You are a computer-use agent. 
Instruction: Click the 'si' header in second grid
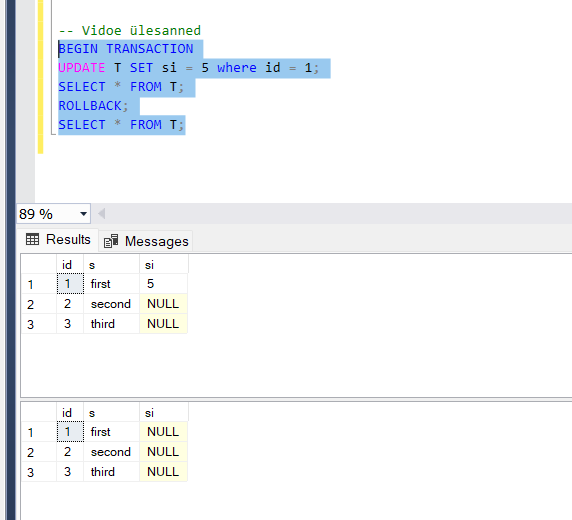point(164,413)
